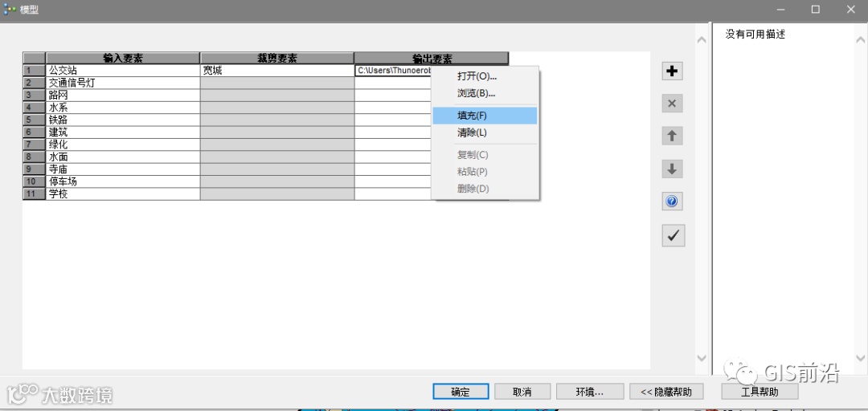Click help panel scroll-down arrow
The width and height of the screenshot is (868, 411).
tap(860, 358)
